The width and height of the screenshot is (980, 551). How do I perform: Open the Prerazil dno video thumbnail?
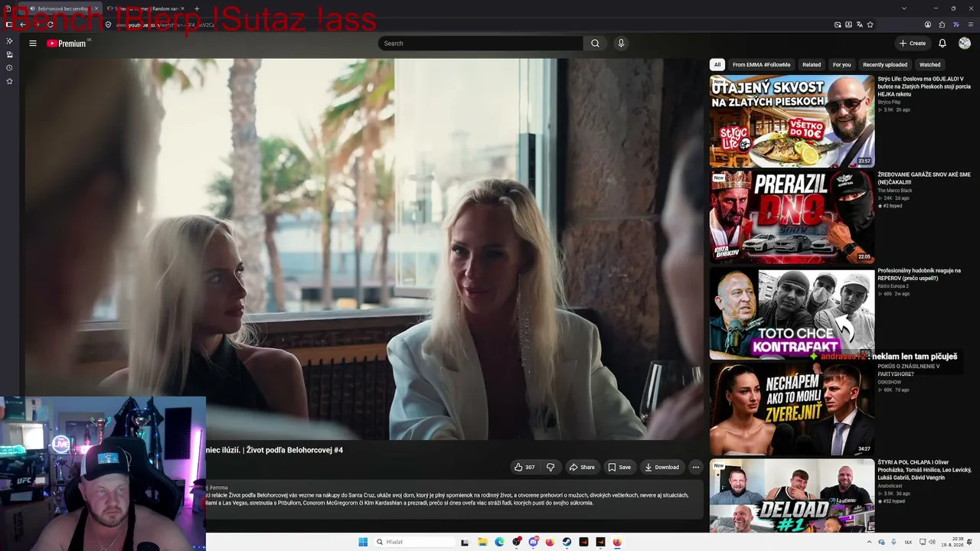[x=792, y=217]
